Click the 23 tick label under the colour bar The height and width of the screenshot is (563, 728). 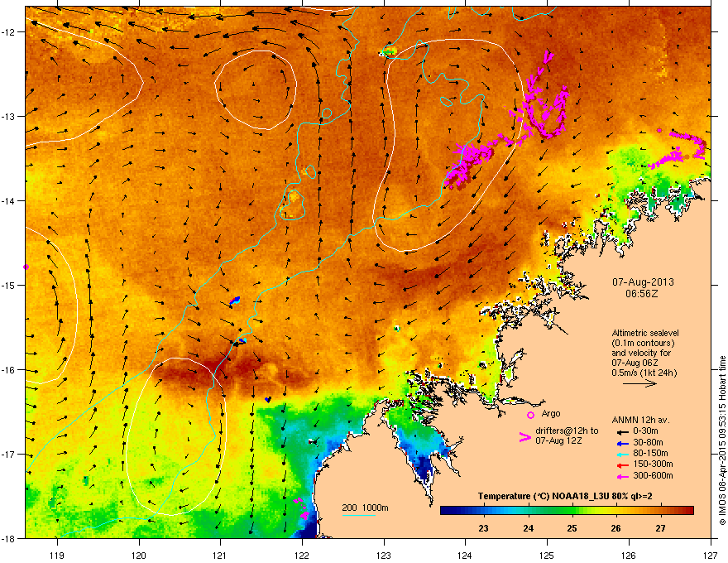(x=483, y=528)
